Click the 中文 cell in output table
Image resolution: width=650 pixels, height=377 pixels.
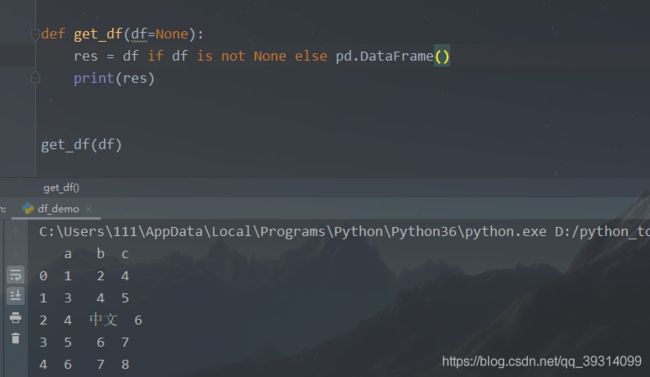pyautogui.click(x=103, y=320)
